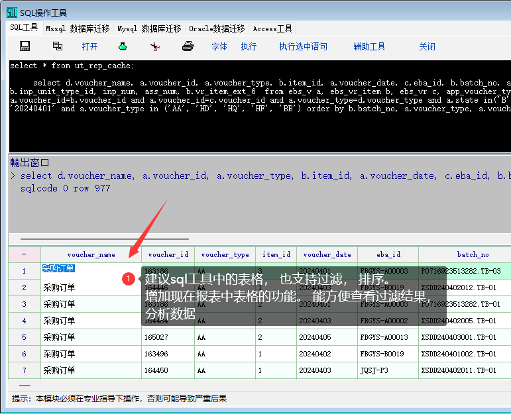
Task: Click the 执行选中语句 button
Action: 303,46
